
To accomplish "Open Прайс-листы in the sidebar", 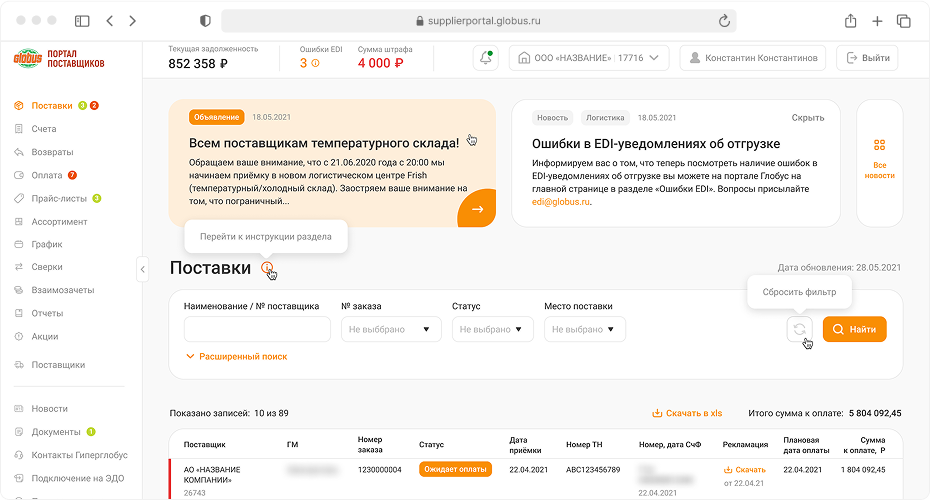I will coord(58,198).
